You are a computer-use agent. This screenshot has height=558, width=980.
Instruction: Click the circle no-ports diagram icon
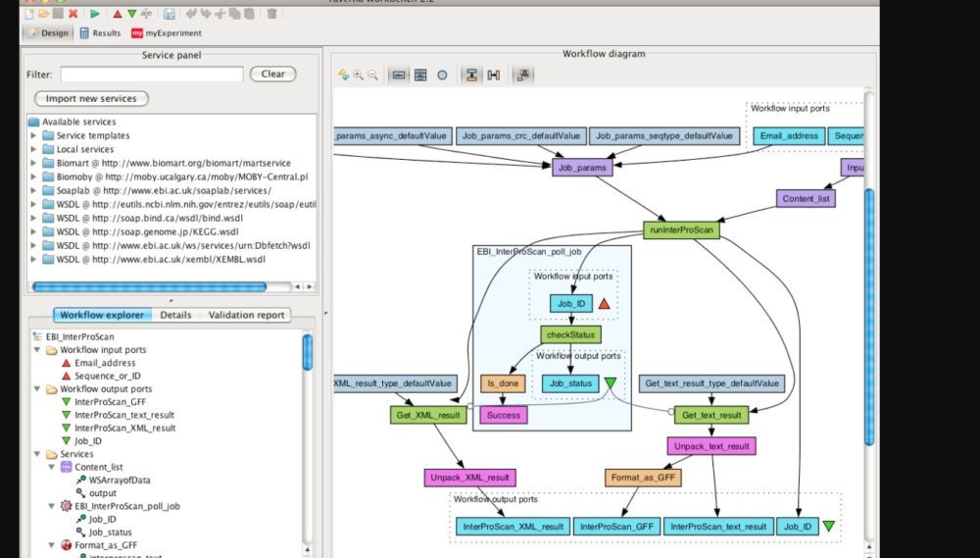coord(442,75)
